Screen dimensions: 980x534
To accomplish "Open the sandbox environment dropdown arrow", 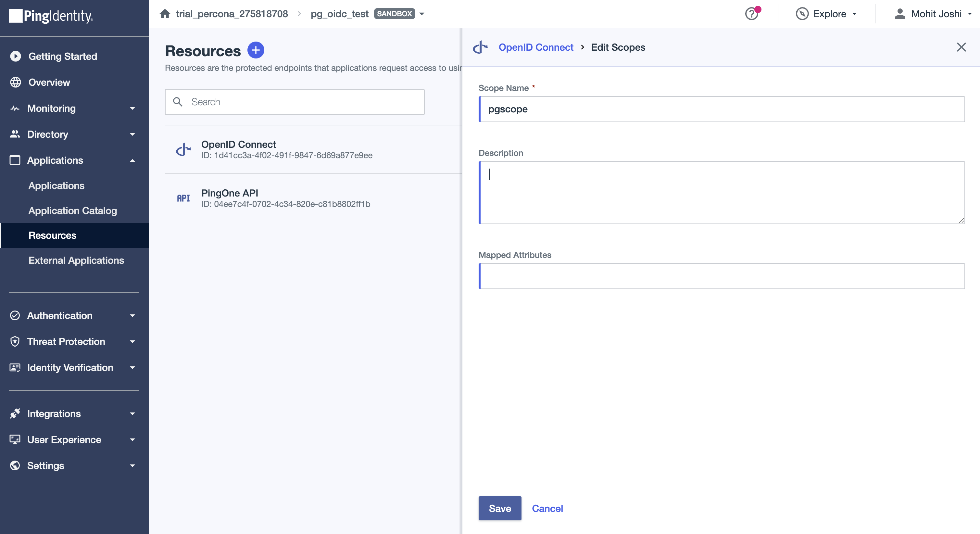I will [x=421, y=14].
